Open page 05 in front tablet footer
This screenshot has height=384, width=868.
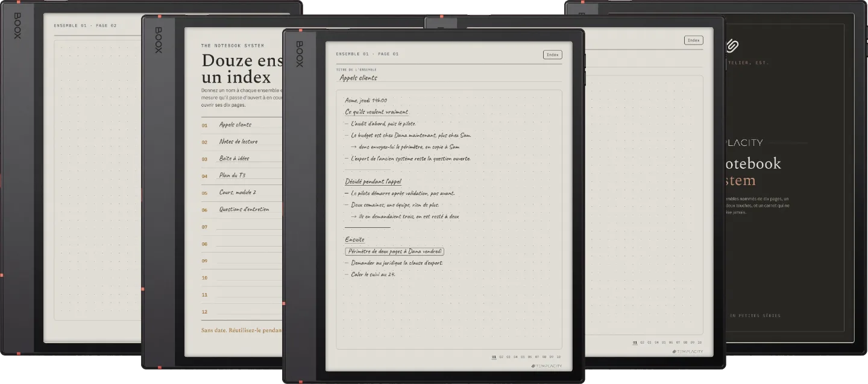[x=523, y=357]
